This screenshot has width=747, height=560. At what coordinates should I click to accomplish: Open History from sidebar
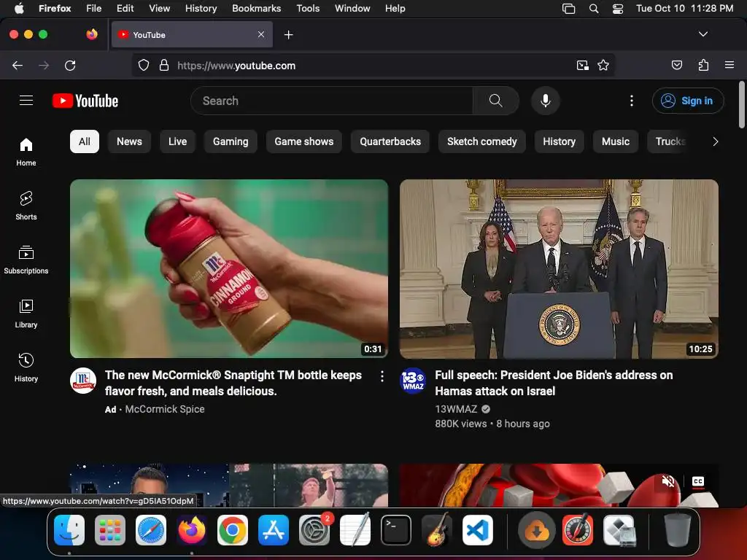26,367
